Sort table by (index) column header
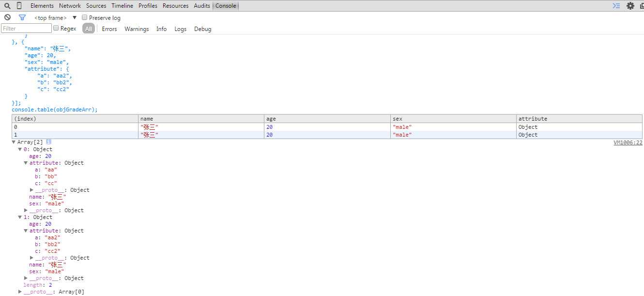The image size is (644, 296). pyautogui.click(x=75, y=119)
